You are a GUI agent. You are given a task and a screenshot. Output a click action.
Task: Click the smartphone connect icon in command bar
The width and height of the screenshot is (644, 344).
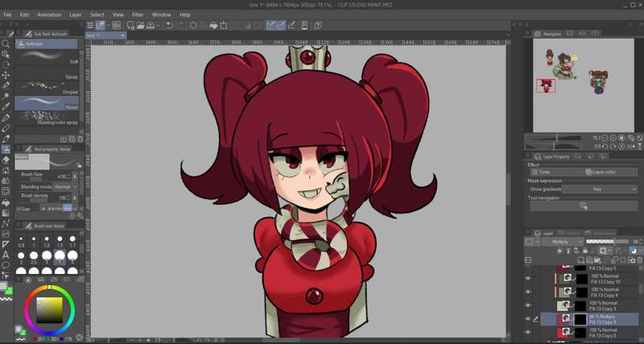(304, 26)
